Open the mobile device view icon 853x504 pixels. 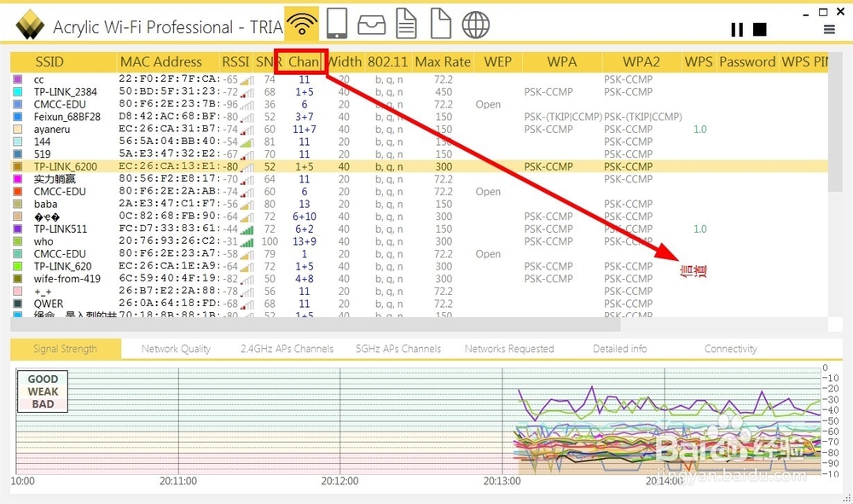point(337,23)
